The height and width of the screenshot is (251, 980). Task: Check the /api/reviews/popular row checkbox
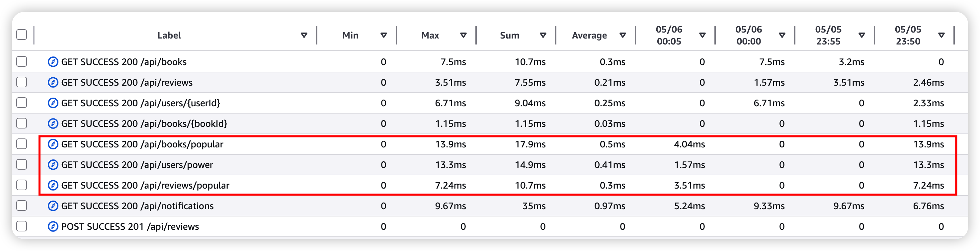click(22, 185)
